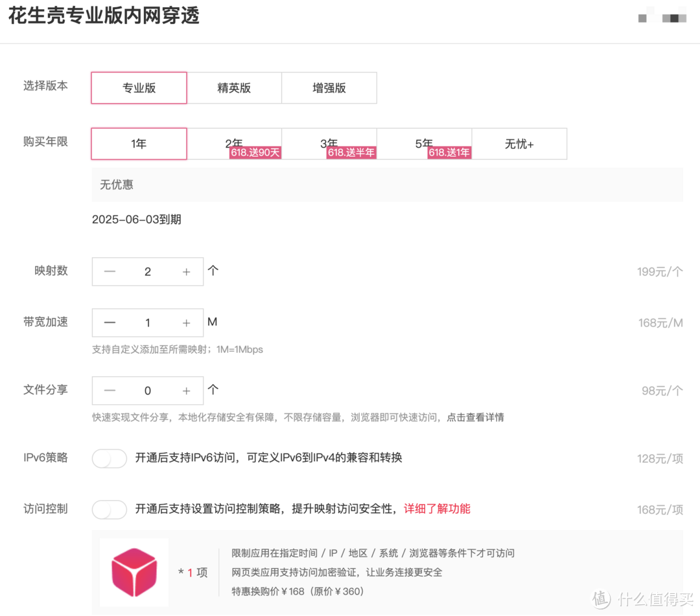Select the 3年 purchase term

(x=329, y=144)
